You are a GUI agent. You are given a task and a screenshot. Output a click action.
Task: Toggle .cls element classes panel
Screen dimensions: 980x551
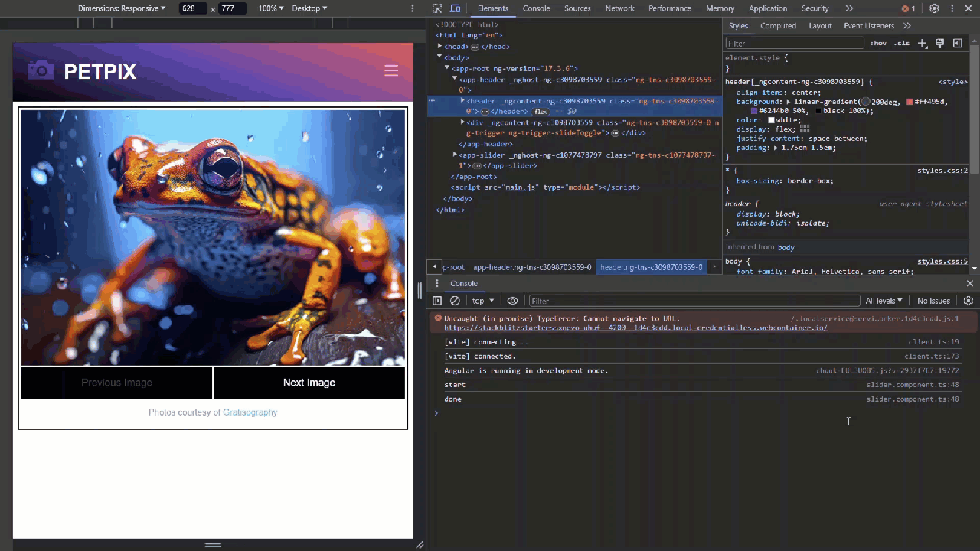[902, 43]
